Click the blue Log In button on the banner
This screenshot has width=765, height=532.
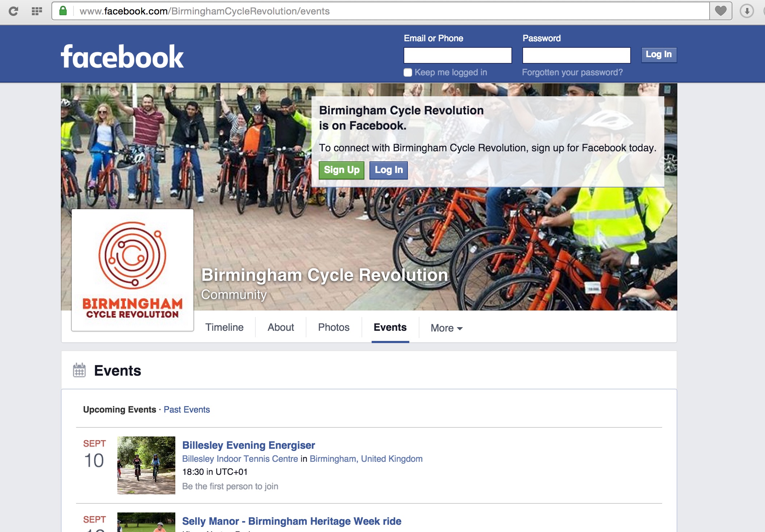tap(388, 170)
